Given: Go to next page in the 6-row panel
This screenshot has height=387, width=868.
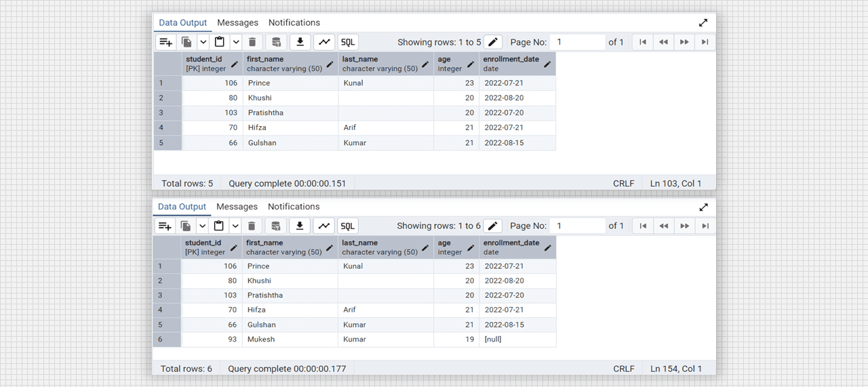Looking at the screenshot, I should pyautogui.click(x=684, y=226).
